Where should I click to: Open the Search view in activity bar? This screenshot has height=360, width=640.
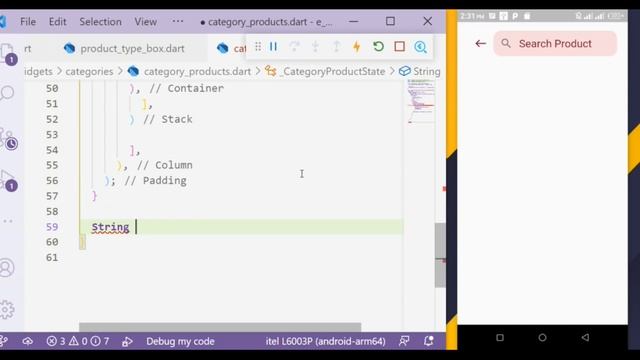(7, 93)
